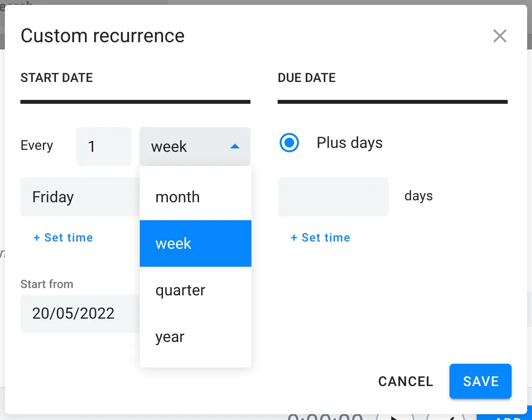Collapse the week dropdown using its arrow

pyautogui.click(x=235, y=146)
